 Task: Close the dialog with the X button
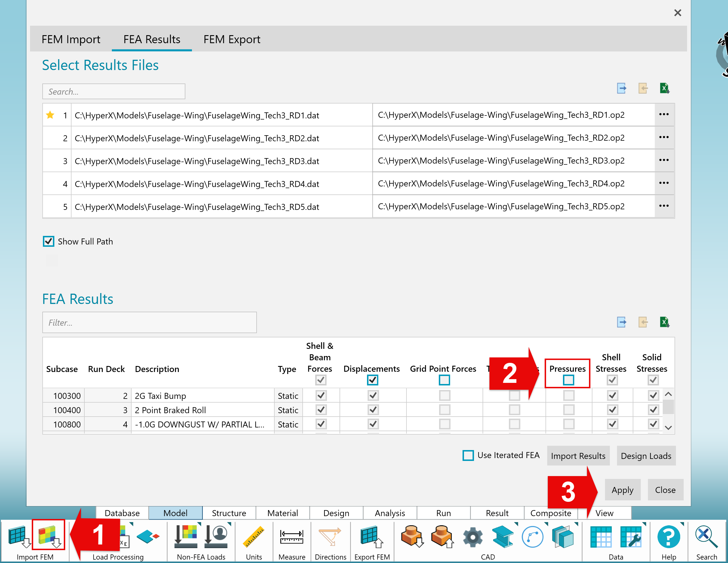(677, 13)
